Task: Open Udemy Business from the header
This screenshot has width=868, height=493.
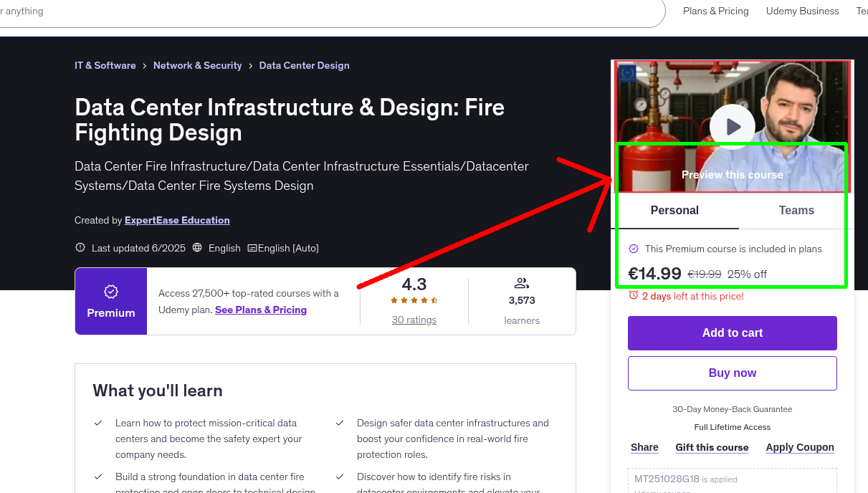Action: 802,11
